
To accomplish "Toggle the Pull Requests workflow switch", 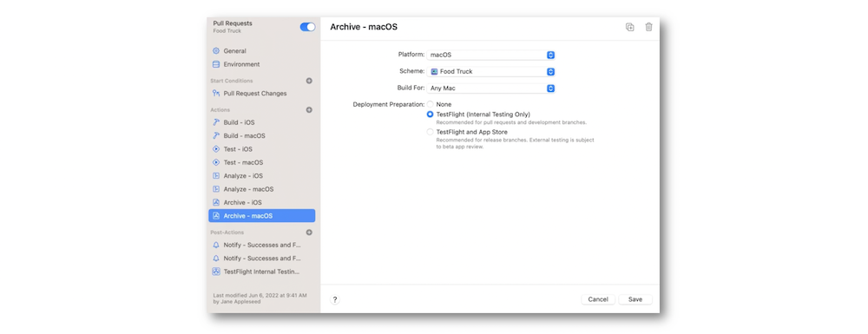I will (307, 27).
